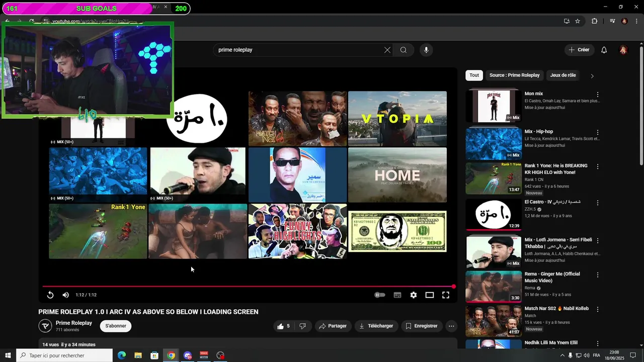The width and height of the screenshot is (644, 362).
Task: Open Chrome three-dot menu
Action: (636, 21)
